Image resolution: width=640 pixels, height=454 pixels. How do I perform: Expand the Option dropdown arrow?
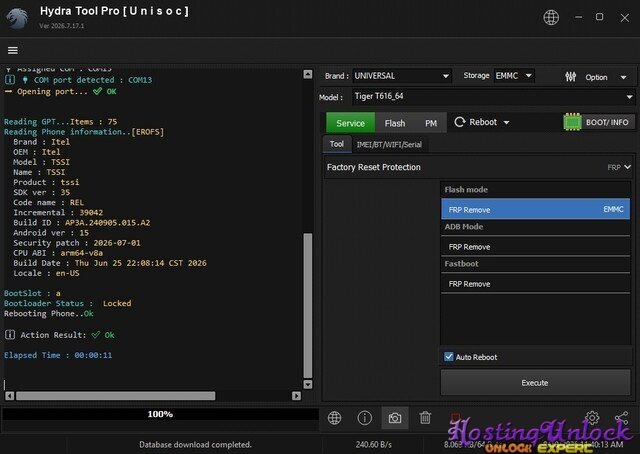623,77
